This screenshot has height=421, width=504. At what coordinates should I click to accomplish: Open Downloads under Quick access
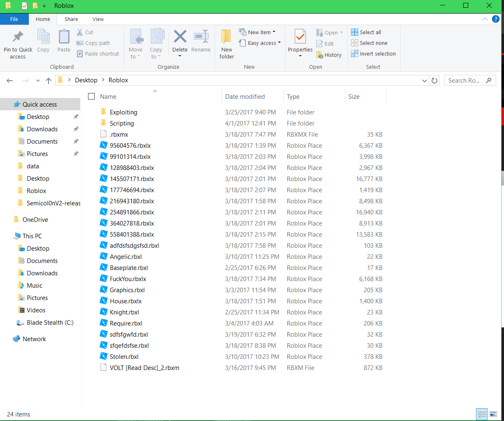tap(42, 129)
